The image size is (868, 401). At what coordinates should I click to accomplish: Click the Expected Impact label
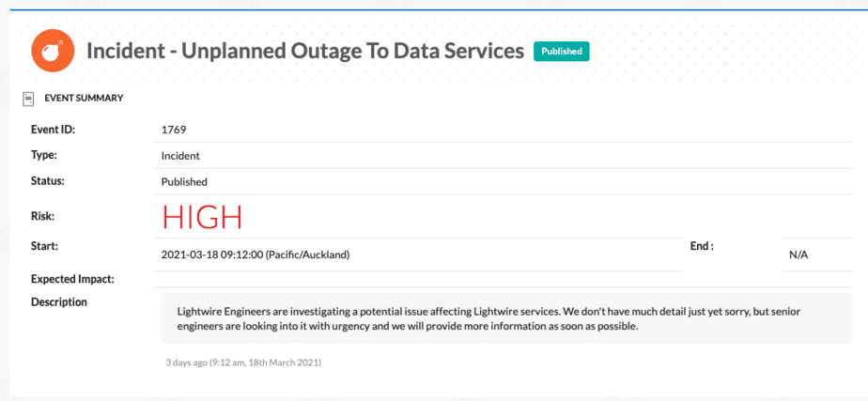coord(72,279)
